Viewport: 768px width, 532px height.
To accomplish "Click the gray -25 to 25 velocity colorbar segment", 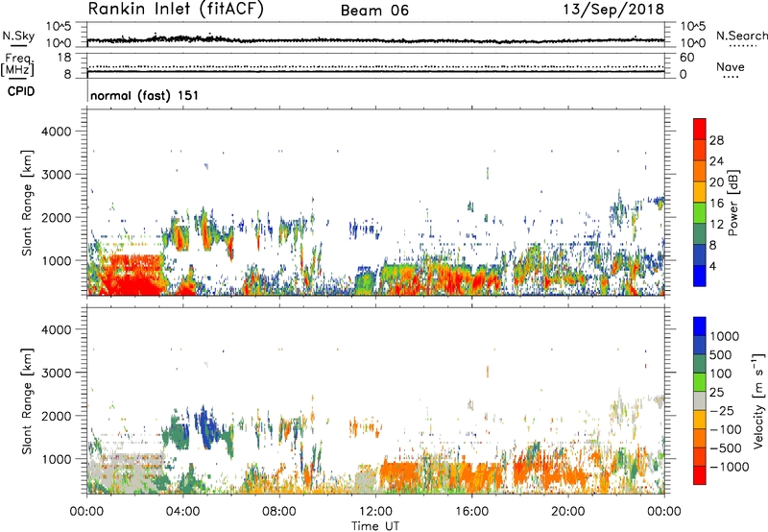I will click(700, 400).
